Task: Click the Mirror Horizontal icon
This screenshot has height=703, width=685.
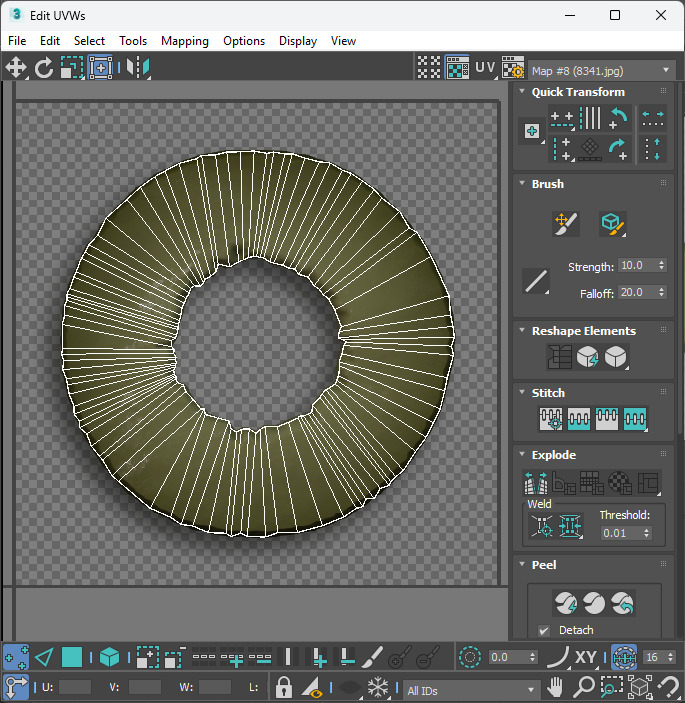Action: click(138, 68)
